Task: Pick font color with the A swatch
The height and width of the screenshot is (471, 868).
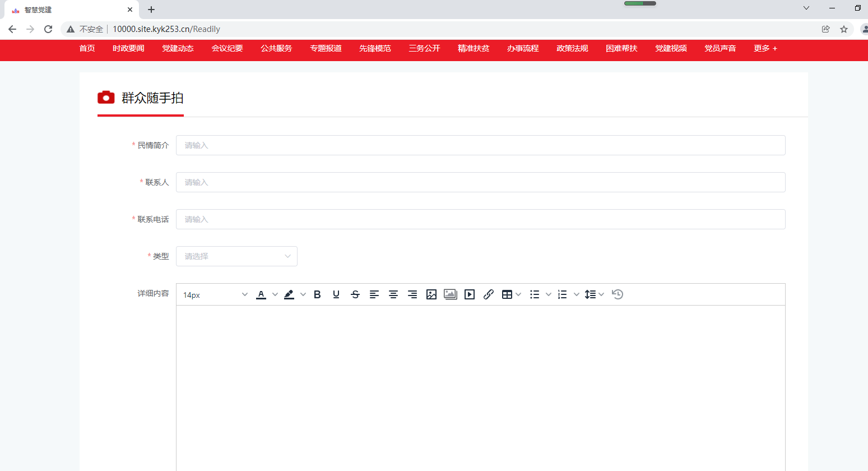Action: click(261, 294)
